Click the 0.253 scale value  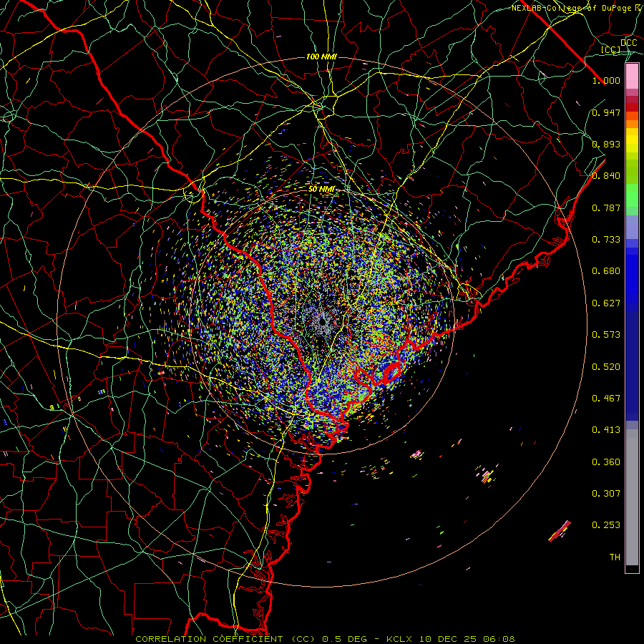click(x=606, y=525)
